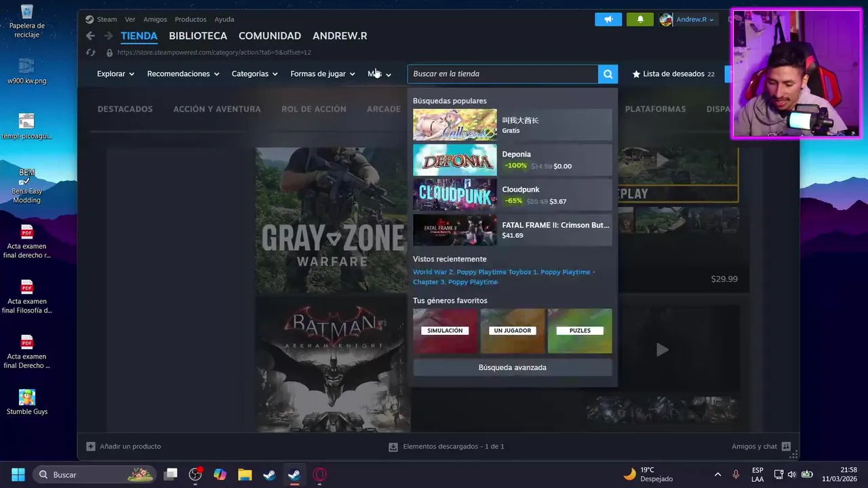Click the Windows taskbar Buscar search box
Viewport: 868px width, 488px height.
click(x=94, y=474)
